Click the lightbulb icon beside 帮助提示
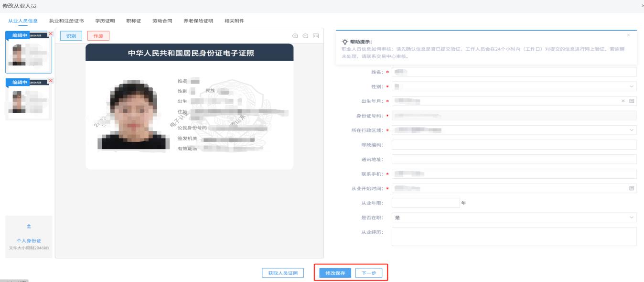The image size is (644, 282). pos(345,42)
